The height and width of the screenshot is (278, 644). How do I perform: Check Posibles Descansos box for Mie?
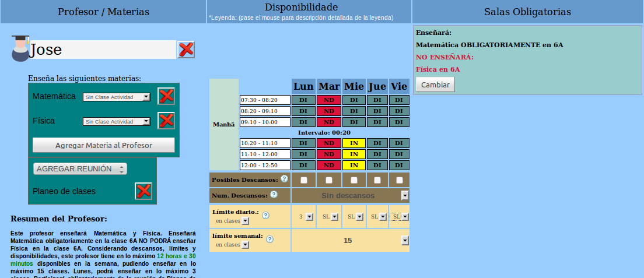coord(353,180)
